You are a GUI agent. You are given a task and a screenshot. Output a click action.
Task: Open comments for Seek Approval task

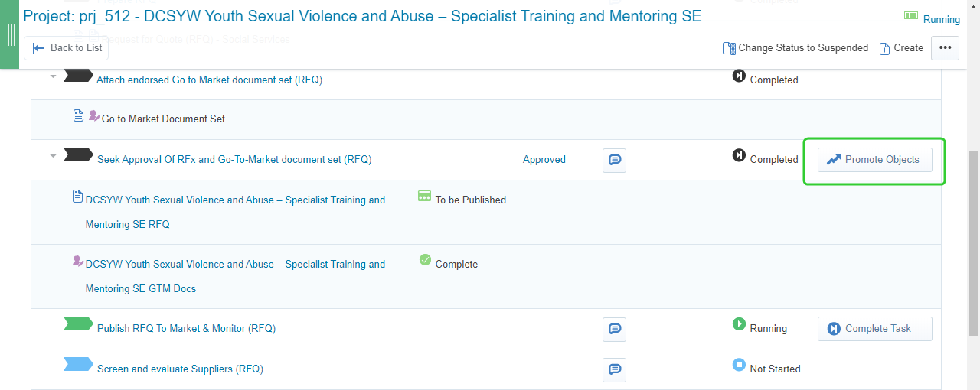pos(614,160)
